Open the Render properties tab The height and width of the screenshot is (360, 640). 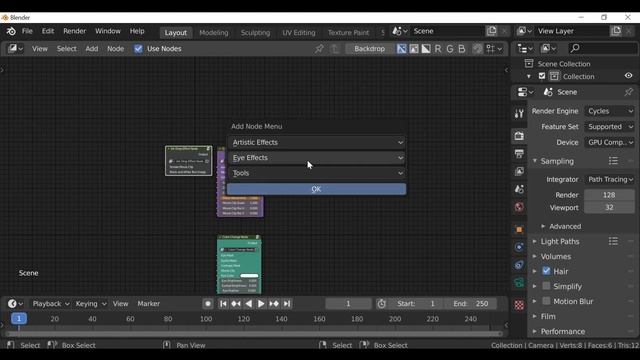pos(519,136)
